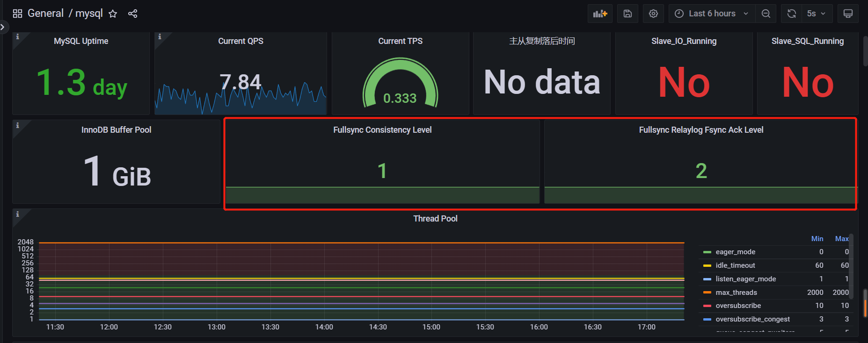The image size is (868, 343).
Task: Switch to TV view mode icon
Action: (x=847, y=14)
